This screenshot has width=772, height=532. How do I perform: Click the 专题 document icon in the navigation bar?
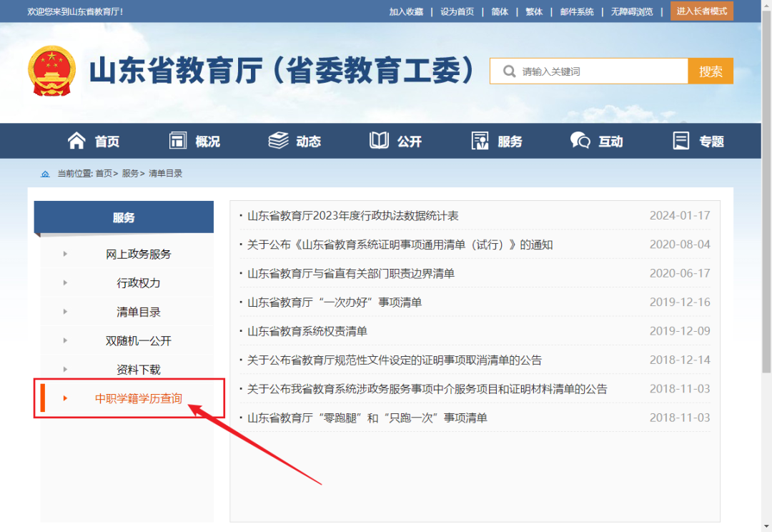(x=681, y=140)
